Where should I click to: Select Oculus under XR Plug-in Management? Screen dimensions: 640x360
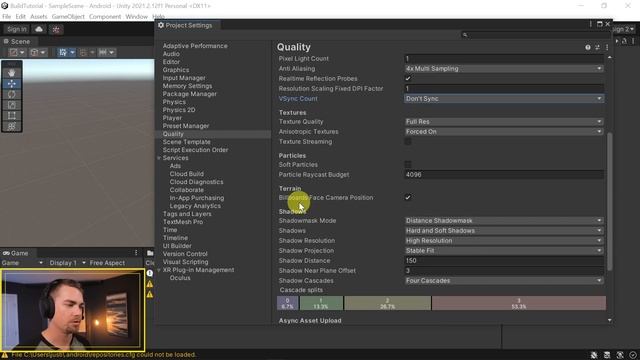tap(180, 278)
